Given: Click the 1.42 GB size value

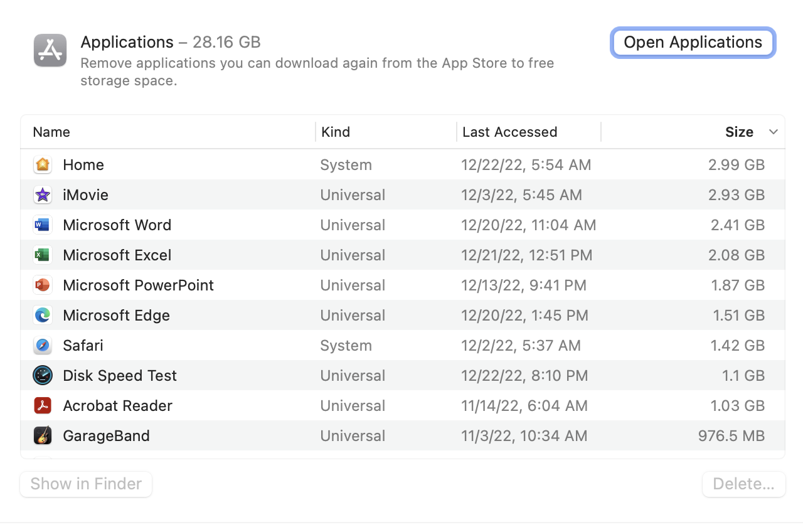Looking at the screenshot, I should point(738,346).
